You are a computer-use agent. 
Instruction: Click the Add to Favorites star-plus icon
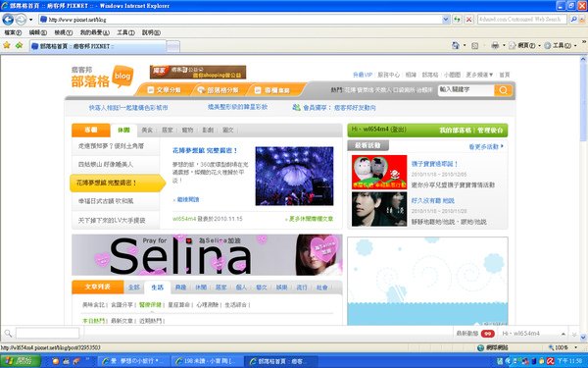[20, 45]
